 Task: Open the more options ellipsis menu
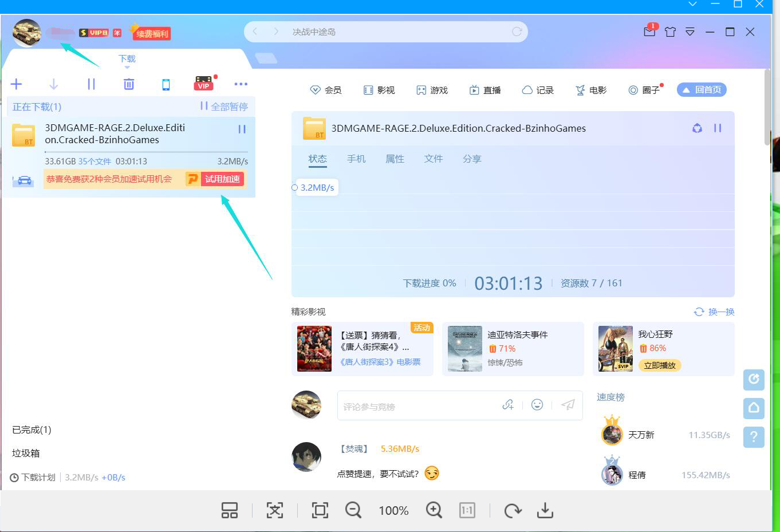click(x=241, y=84)
